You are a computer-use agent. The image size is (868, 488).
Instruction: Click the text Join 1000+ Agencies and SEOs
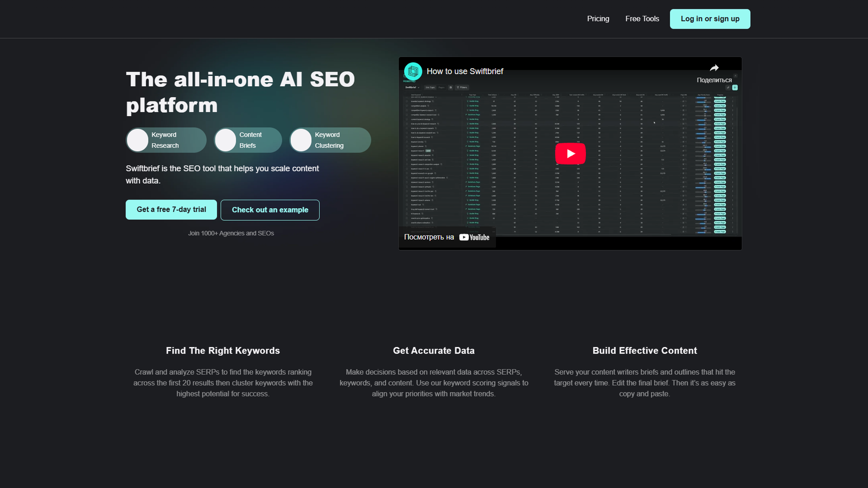231,233
